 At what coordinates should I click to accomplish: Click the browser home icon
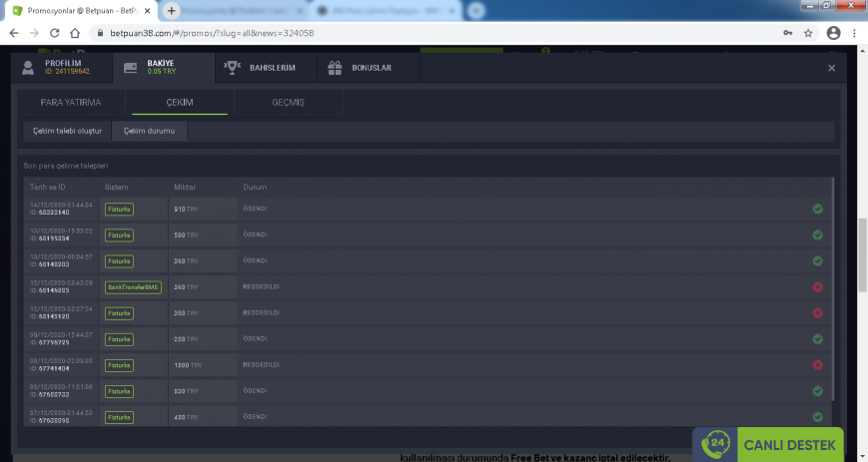click(75, 33)
